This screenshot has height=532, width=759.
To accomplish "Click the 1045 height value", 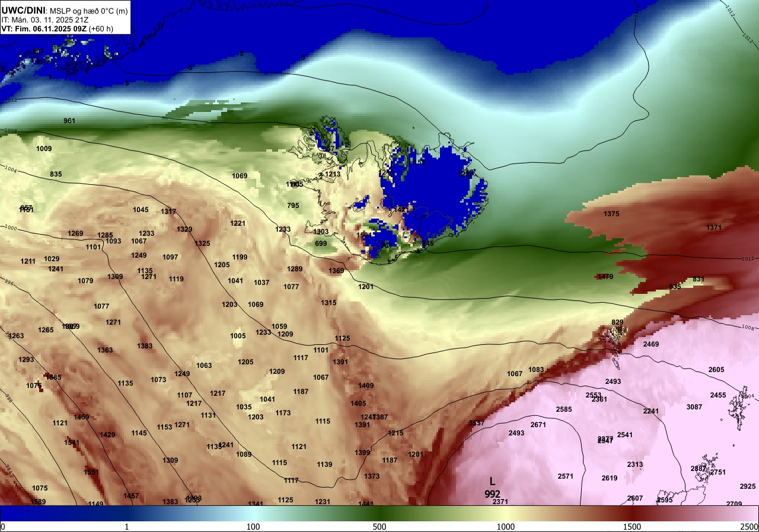I will [x=141, y=210].
